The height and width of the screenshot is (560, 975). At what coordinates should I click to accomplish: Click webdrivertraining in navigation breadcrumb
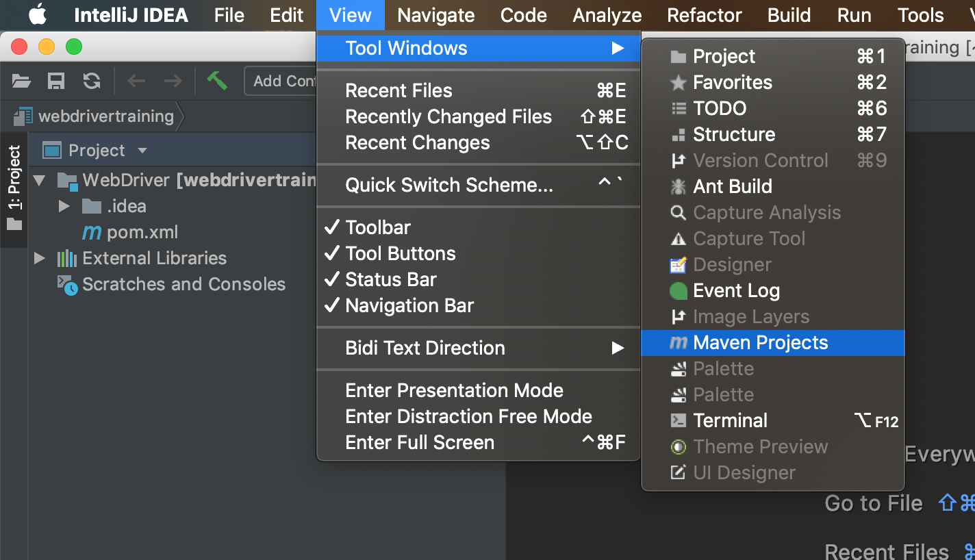point(105,116)
